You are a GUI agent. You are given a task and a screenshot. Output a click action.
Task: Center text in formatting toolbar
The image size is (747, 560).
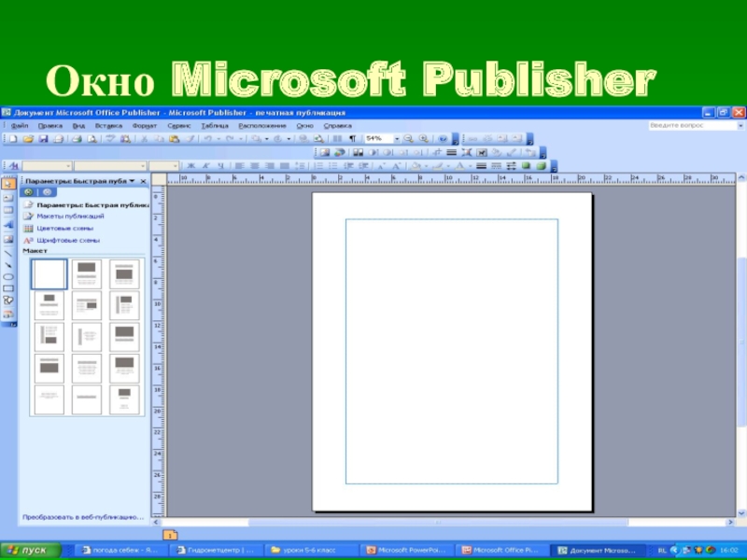tap(255, 166)
